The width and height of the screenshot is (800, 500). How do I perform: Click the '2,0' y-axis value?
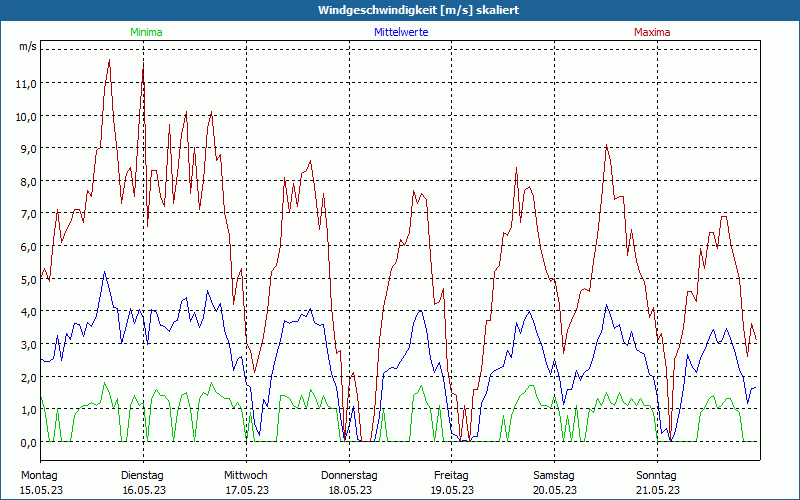tap(29, 378)
